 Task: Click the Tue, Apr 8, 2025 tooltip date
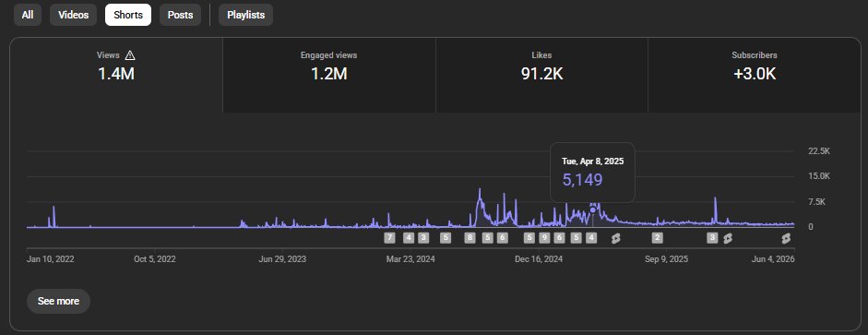[x=593, y=162]
